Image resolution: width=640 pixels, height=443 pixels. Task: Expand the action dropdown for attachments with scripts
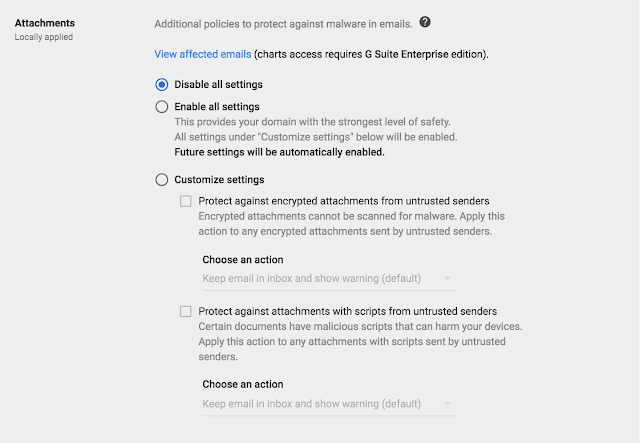click(328, 404)
